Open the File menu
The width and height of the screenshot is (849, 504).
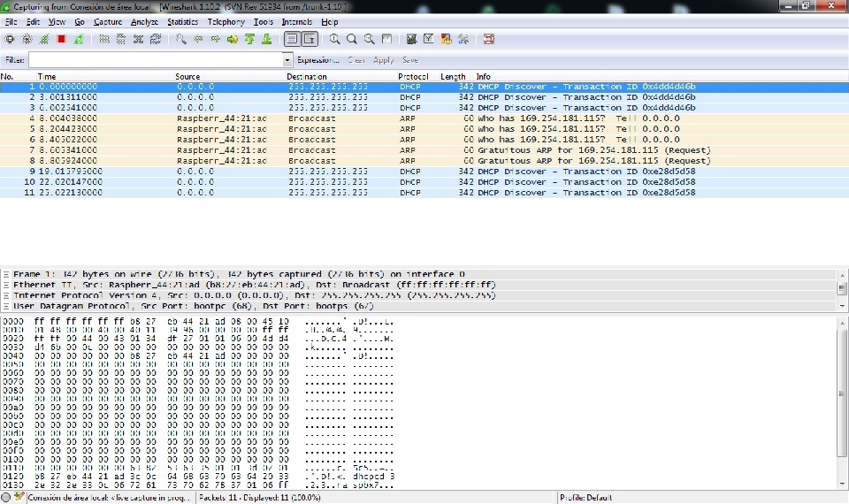[x=11, y=21]
